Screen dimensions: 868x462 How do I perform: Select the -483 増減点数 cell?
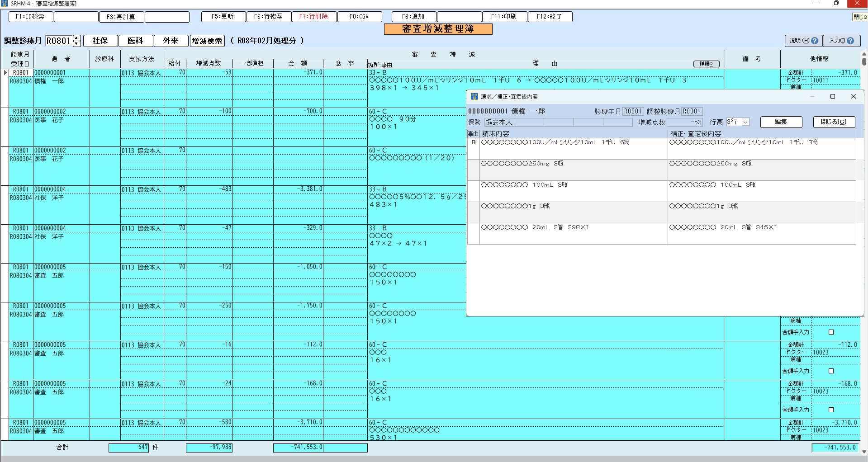point(209,189)
